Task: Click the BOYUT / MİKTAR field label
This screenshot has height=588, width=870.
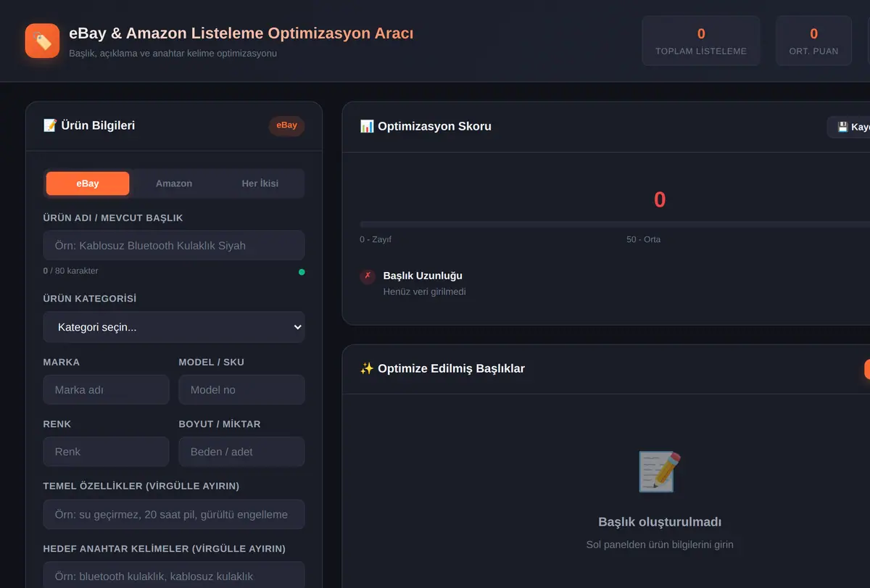Action: point(220,424)
